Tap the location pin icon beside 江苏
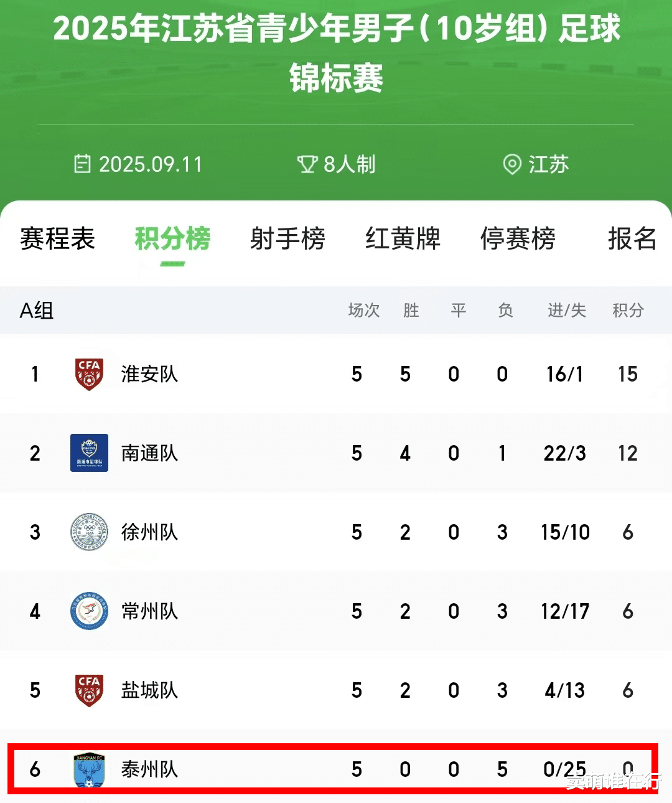672x803 pixels. [511, 165]
